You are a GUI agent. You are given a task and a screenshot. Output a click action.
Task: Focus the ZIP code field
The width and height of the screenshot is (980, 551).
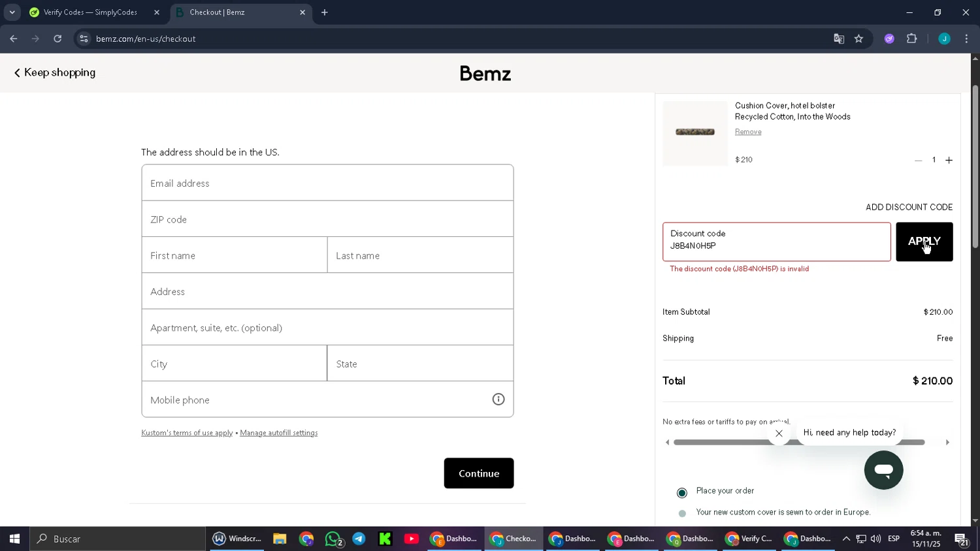click(327, 219)
